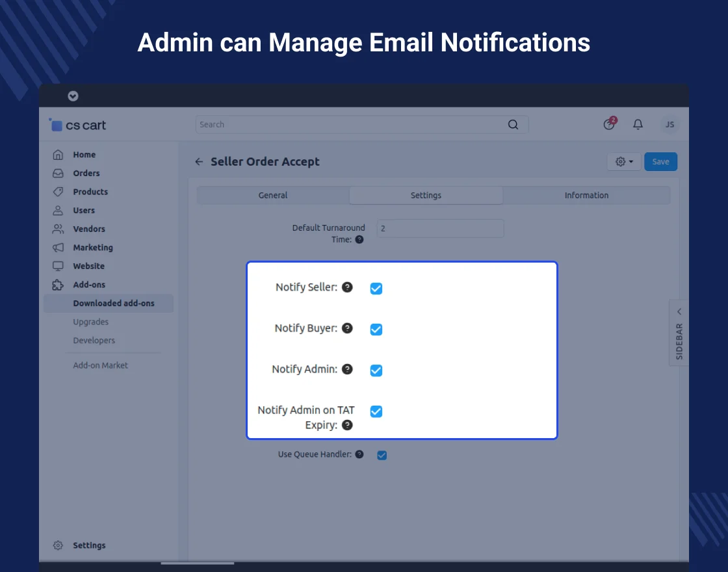Viewport: 728px width, 572px height.
Task: Click the Save button
Action: pos(660,162)
